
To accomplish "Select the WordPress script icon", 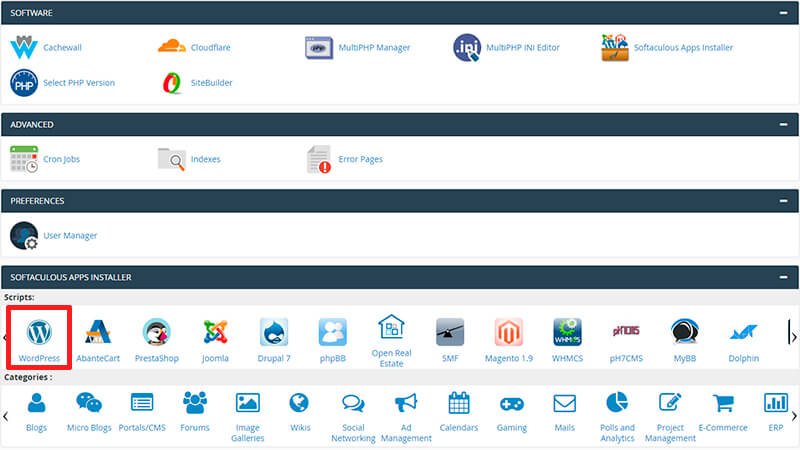I will 39,332.
